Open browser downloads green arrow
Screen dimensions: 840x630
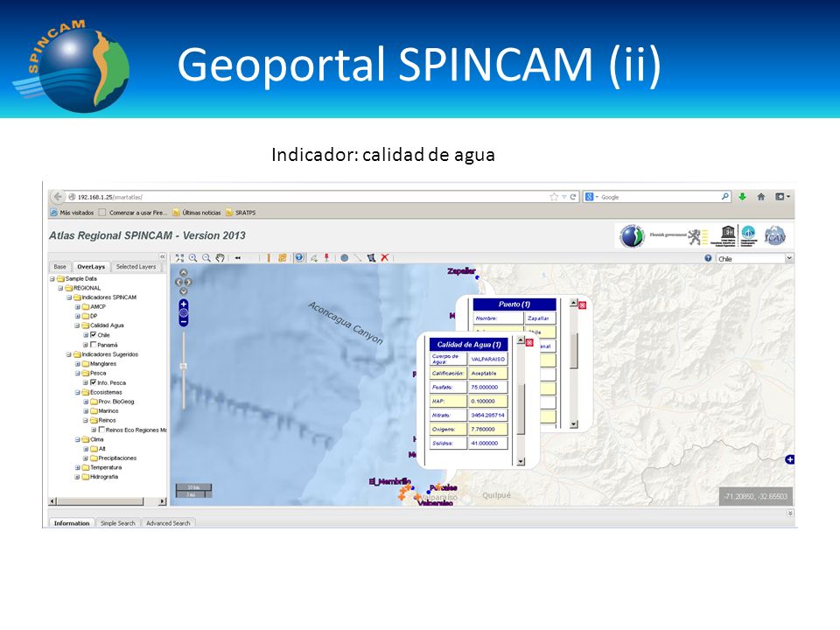(x=743, y=197)
